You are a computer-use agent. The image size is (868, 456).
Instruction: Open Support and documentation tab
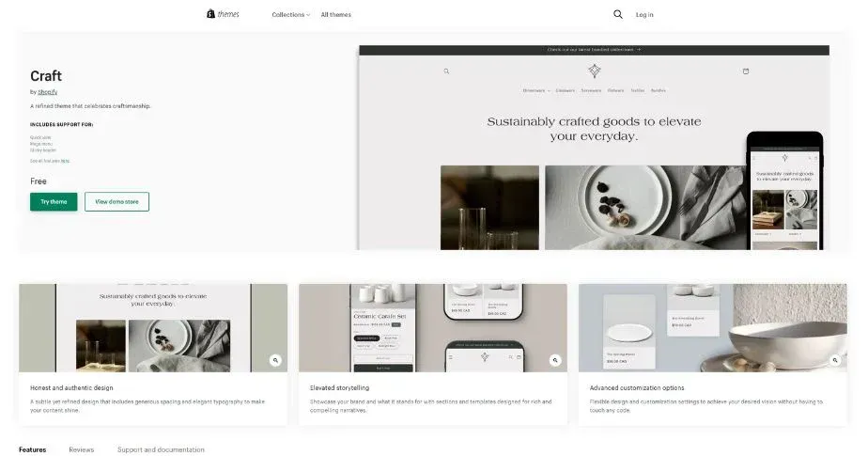(161, 449)
